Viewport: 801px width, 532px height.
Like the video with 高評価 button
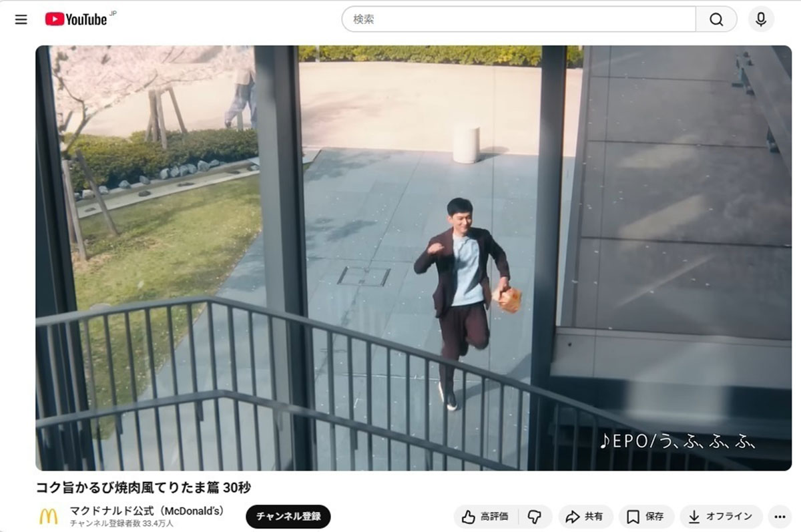tap(485, 517)
